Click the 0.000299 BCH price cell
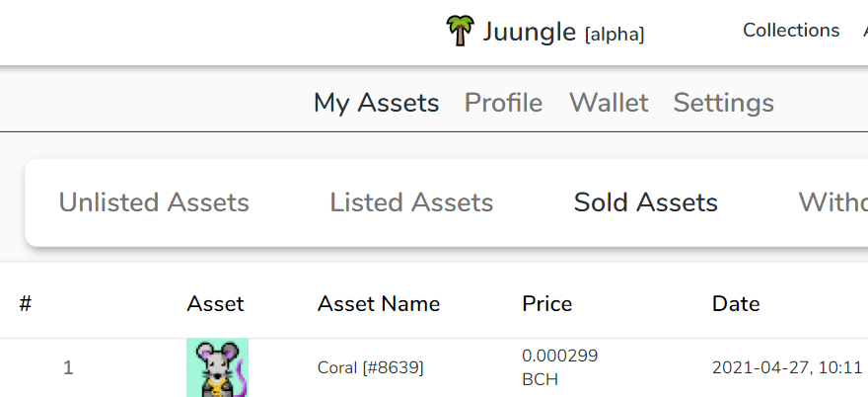This screenshot has height=397, width=868. (x=559, y=367)
